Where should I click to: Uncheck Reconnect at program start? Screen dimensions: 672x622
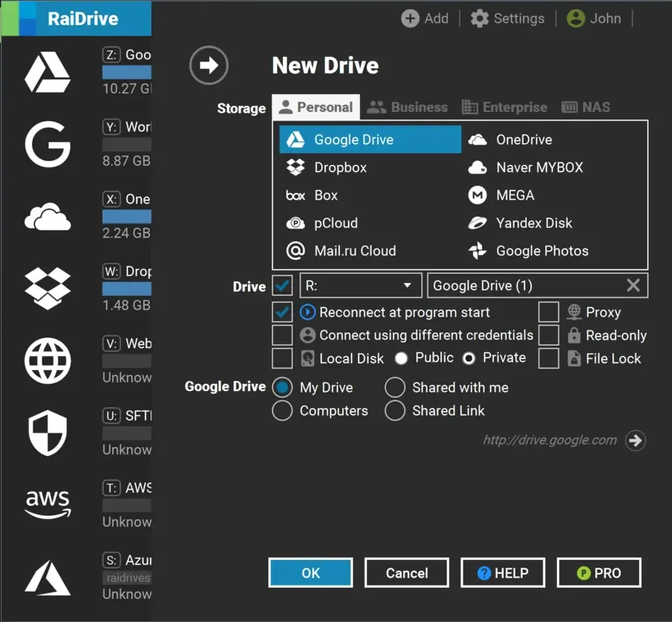point(282,312)
